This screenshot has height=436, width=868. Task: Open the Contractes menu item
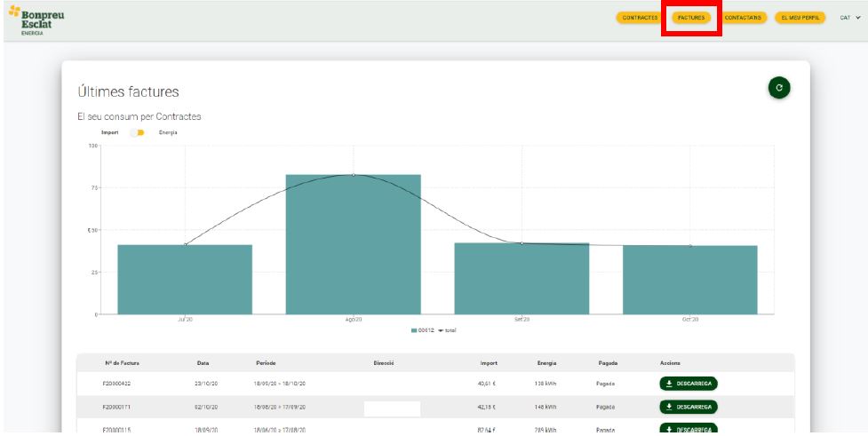tap(640, 17)
